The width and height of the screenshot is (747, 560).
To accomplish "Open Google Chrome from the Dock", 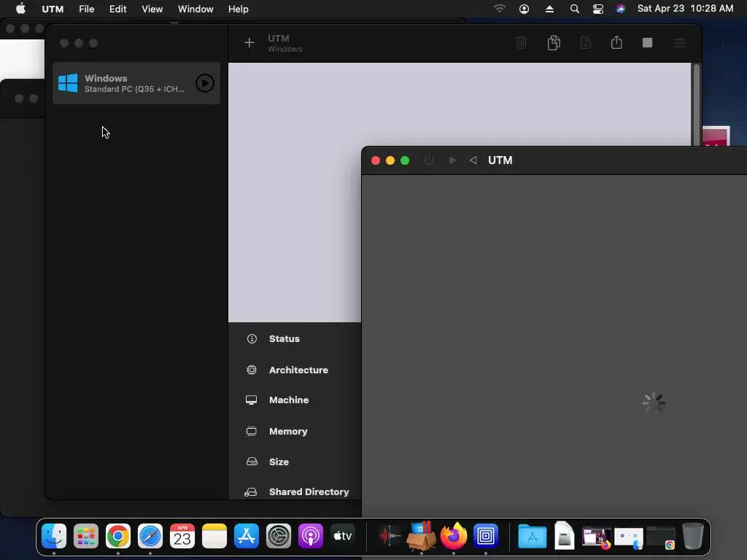I will pos(118,536).
